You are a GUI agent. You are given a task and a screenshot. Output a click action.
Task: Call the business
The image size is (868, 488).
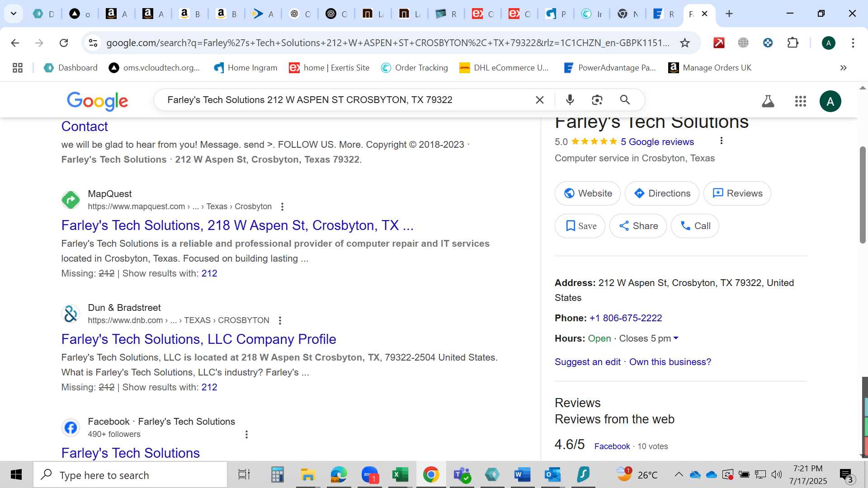click(695, 226)
